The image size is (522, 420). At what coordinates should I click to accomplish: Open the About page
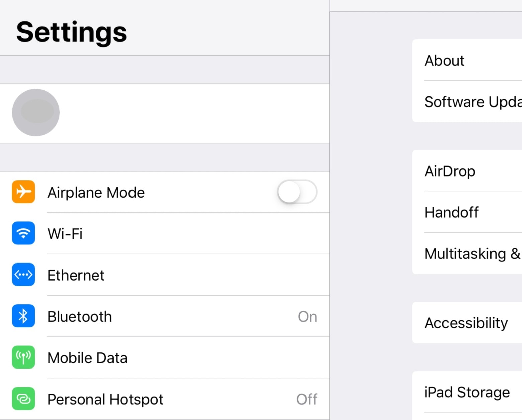tap(468, 61)
